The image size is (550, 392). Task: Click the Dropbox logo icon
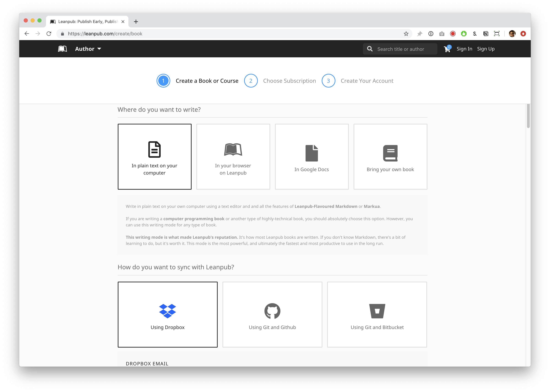click(x=168, y=311)
